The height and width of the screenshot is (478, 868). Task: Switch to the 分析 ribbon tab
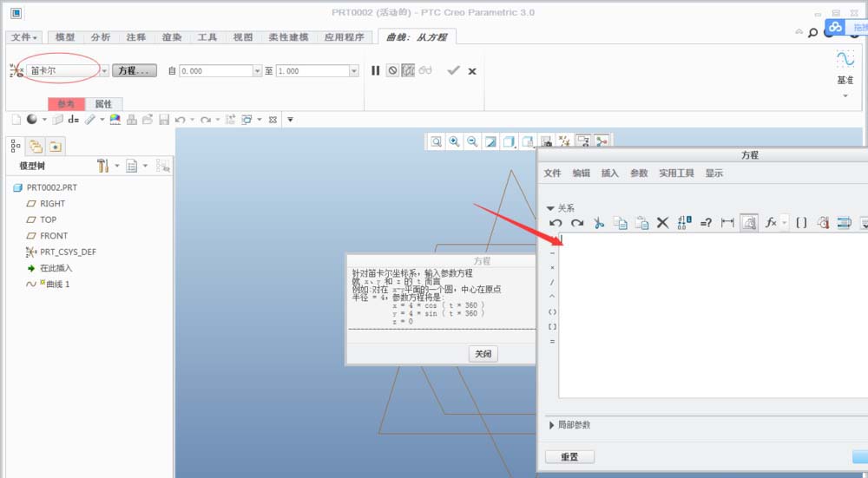(100, 37)
